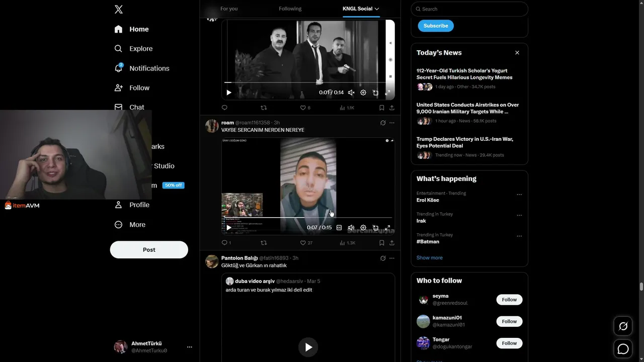Click Show more under What's happening
Viewport: 644px width, 362px height.
coord(430,258)
